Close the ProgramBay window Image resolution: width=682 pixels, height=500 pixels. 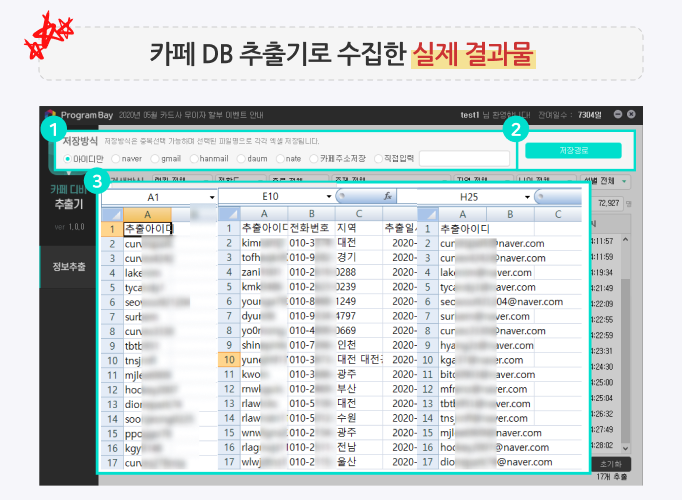(633, 113)
